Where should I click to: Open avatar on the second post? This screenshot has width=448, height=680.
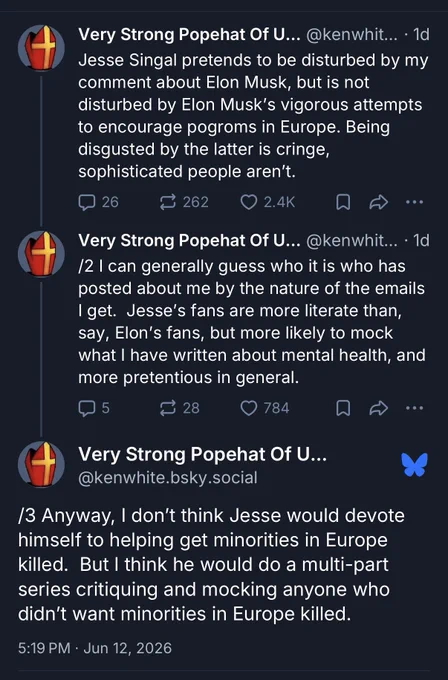pyautogui.click(x=41, y=254)
